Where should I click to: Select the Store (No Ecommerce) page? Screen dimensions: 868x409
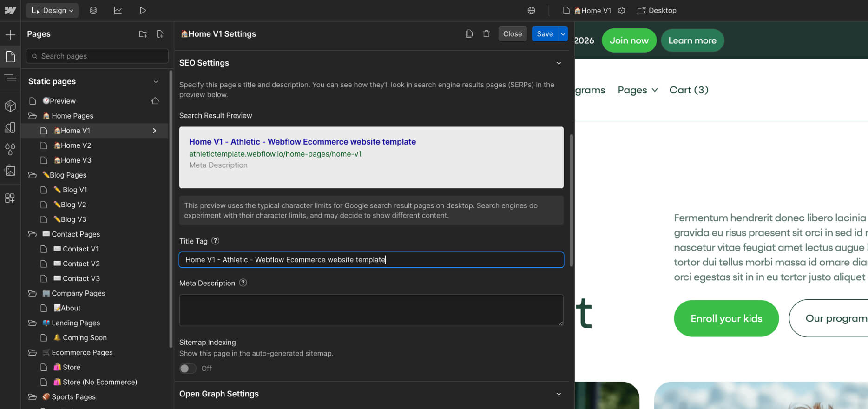[95, 382]
